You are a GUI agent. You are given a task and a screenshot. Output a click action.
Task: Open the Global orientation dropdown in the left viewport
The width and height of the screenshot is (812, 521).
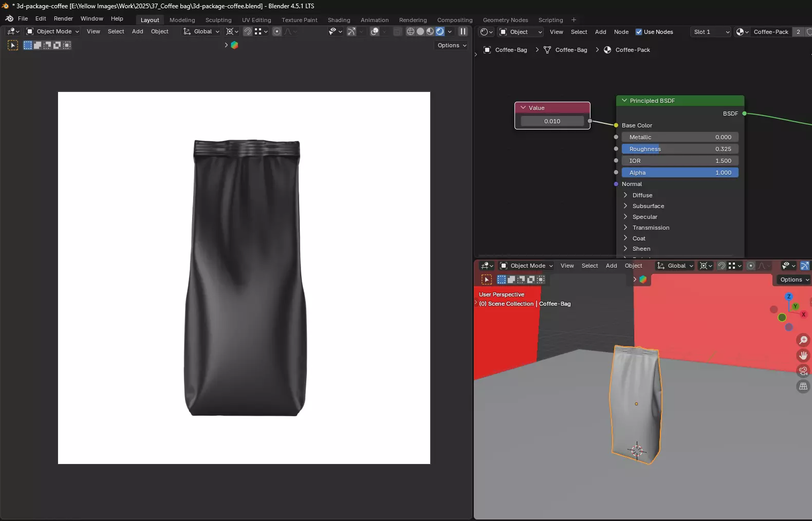pos(201,31)
